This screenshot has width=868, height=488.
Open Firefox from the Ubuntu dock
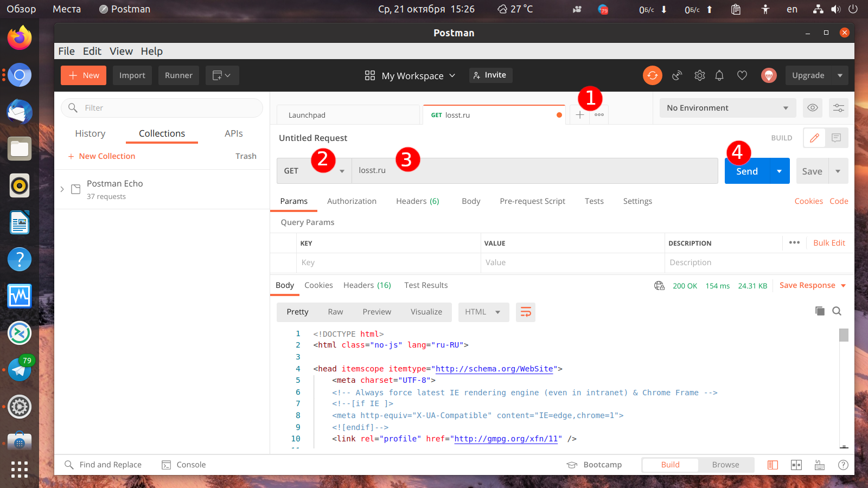[20, 37]
